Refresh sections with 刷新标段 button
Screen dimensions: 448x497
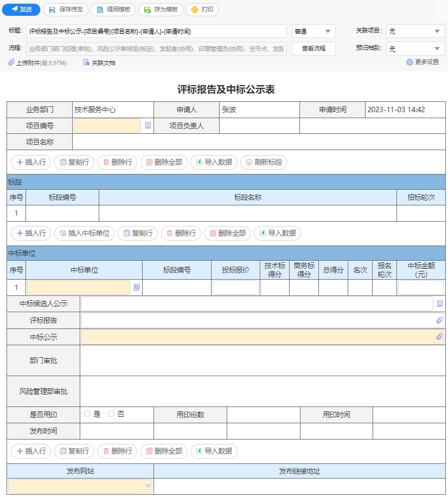[264, 162]
